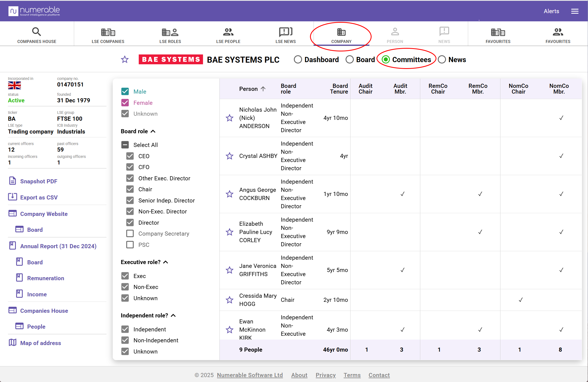This screenshot has width=588, height=382.
Task: Select the Dashboard radio button
Action: point(298,59)
